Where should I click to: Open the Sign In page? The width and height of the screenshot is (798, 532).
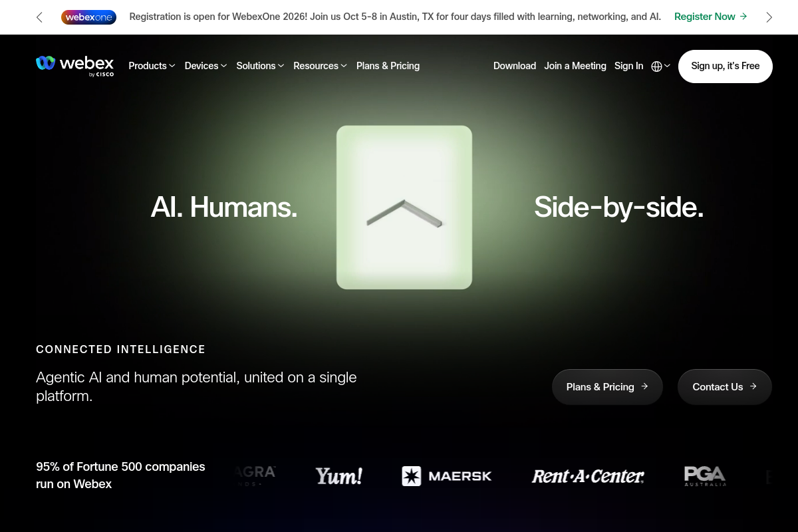[x=628, y=66]
